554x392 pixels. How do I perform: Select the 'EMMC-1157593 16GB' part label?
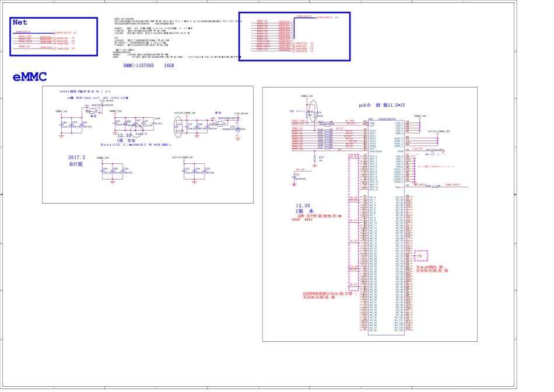point(149,66)
